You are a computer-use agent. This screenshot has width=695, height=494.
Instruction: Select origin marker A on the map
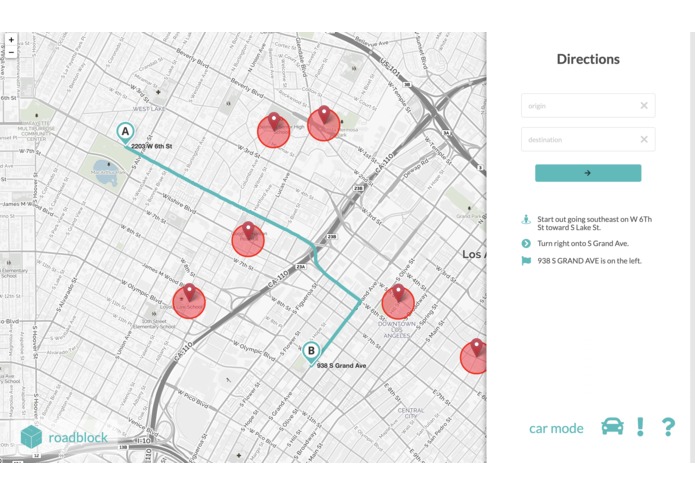click(x=125, y=133)
